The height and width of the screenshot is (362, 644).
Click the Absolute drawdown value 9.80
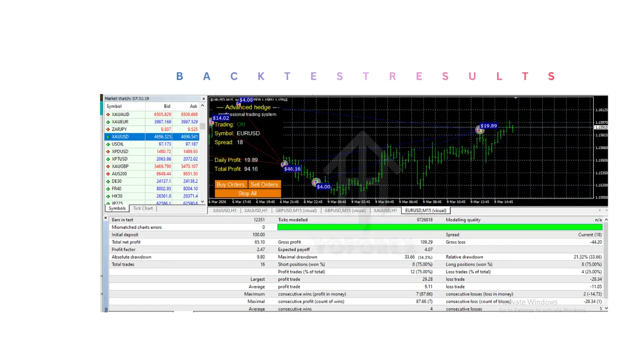[x=261, y=257]
